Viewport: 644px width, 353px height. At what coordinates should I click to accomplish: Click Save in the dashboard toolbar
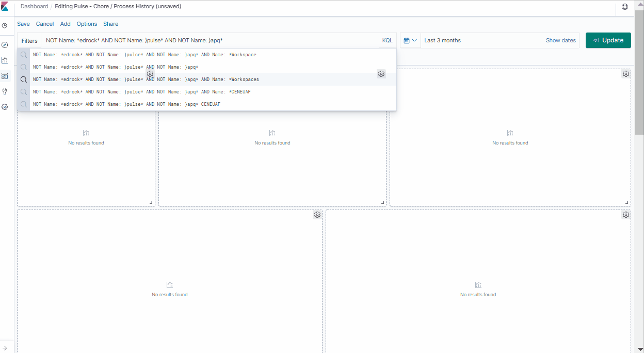click(x=23, y=24)
